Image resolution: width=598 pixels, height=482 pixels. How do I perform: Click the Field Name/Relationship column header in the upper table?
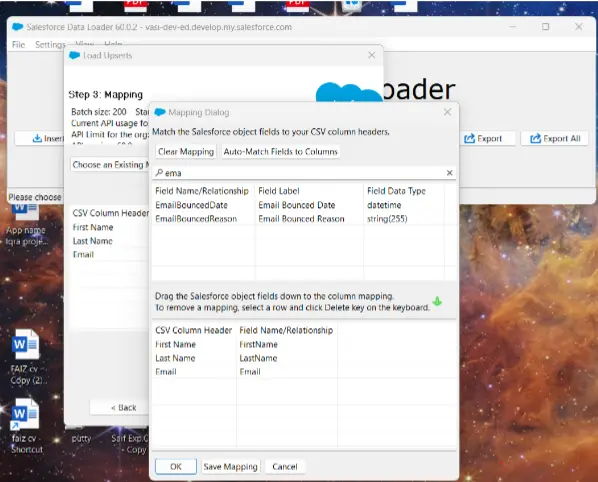coord(202,191)
